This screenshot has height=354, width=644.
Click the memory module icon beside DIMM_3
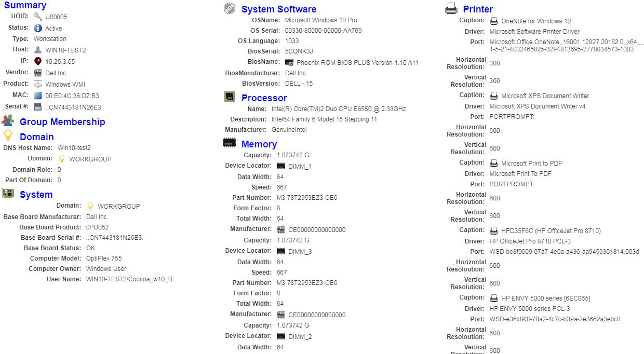coord(281,251)
